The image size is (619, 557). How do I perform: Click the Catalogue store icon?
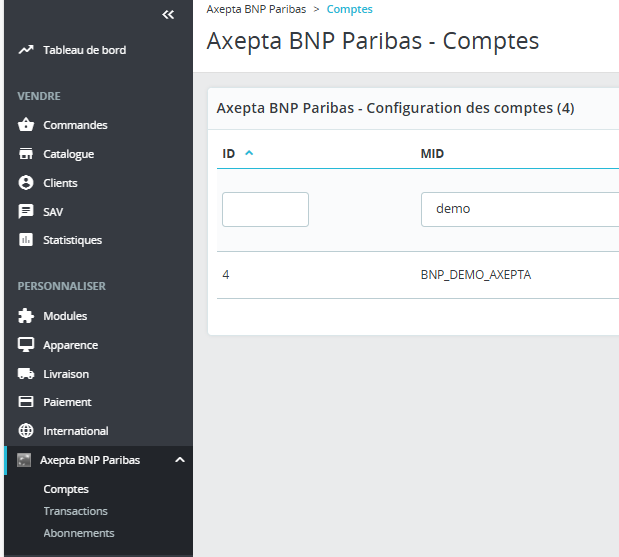coord(26,154)
